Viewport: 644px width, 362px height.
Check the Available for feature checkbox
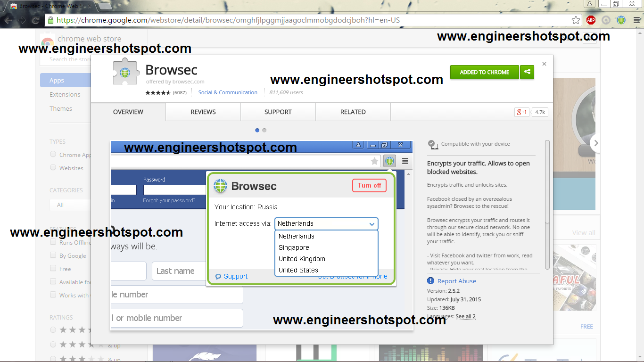coord(53,281)
